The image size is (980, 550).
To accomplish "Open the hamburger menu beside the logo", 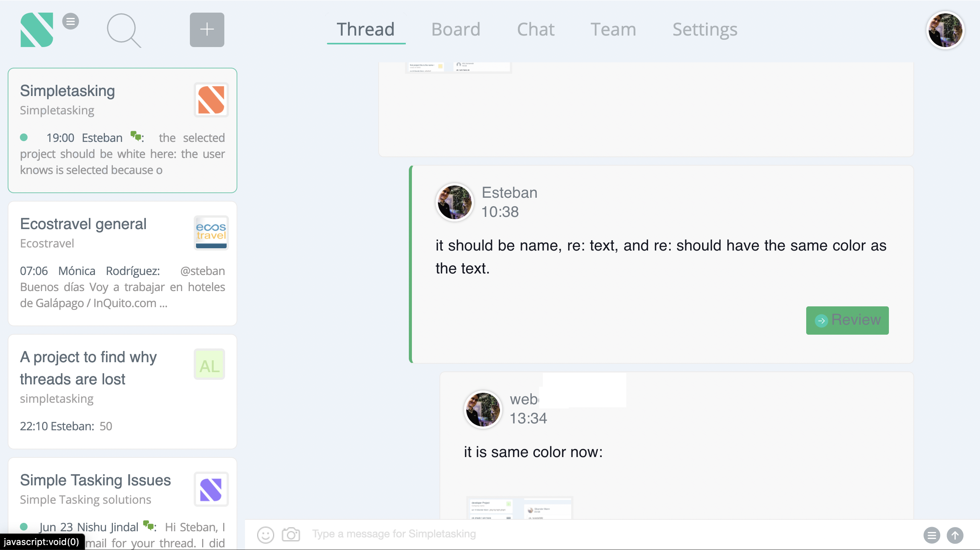I will coord(70,21).
